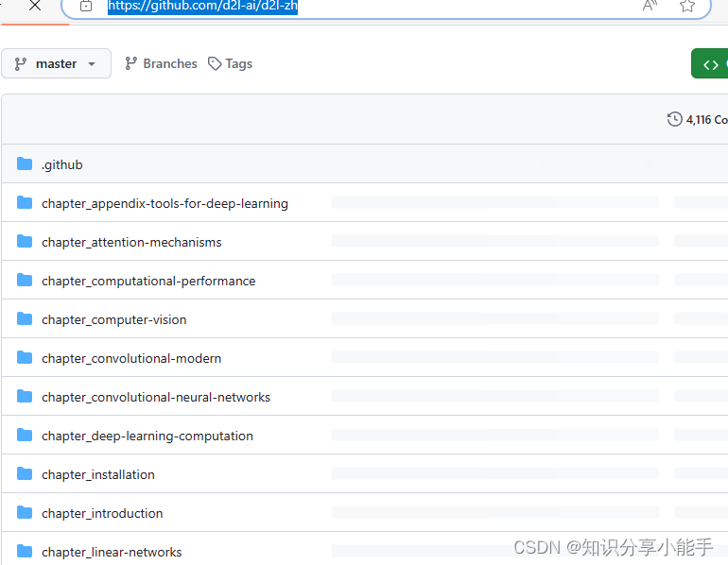
Task: Click folder icon of chapter_introduction
Action: (x=25, y=512)
